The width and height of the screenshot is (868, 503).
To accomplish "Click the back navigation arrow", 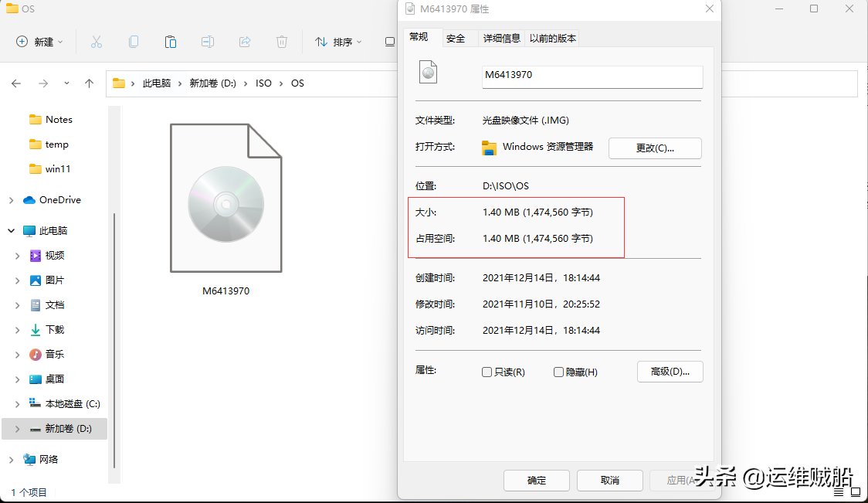I will (x=16, y=83).
